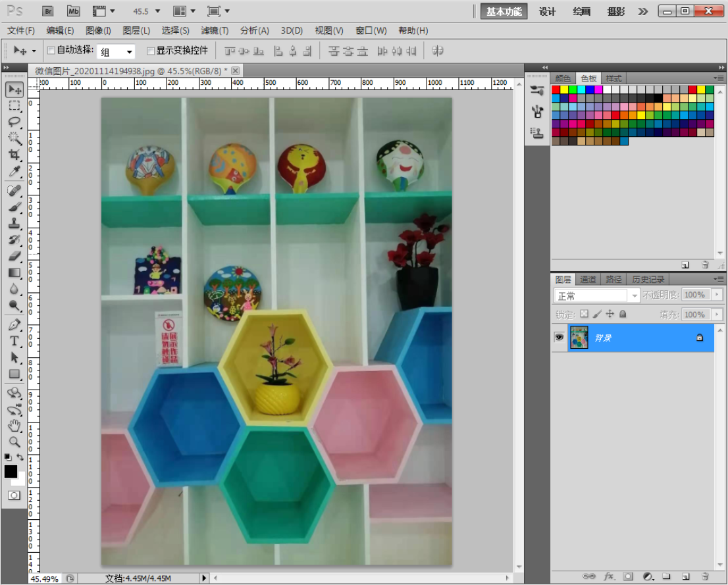Choose the Path Selection tool
This screenshot has width=728, height=585.
pos(14,357)
